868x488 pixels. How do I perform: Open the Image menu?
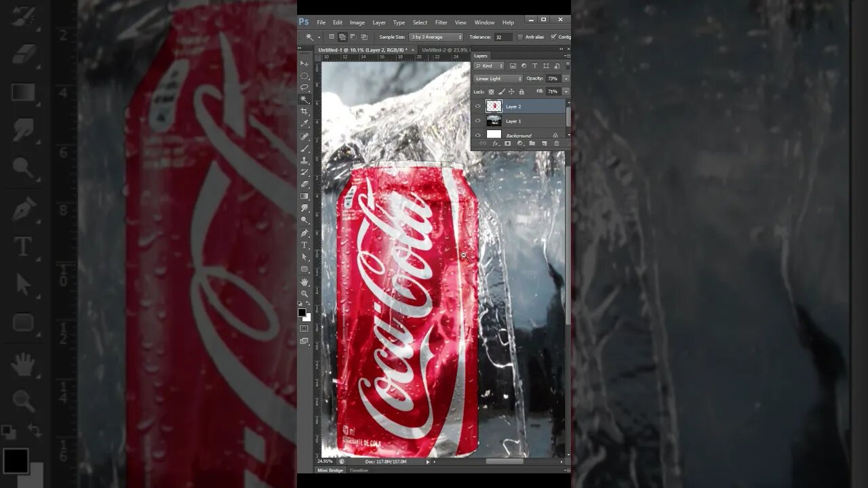pos(357,22)
